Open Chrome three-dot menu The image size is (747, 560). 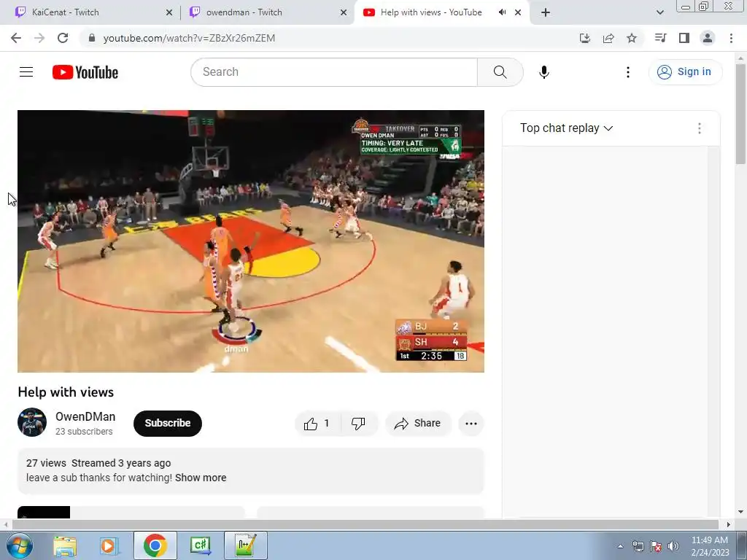click(x=731, y=38)
